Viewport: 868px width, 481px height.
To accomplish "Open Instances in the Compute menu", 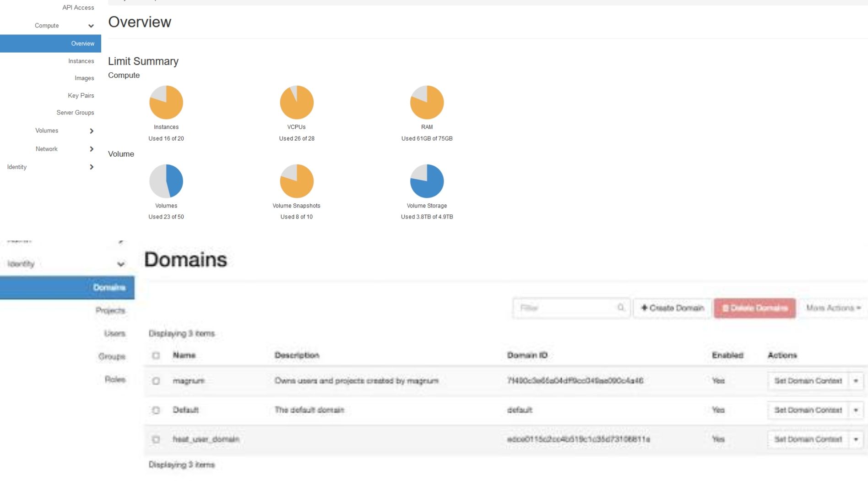I will coord(81,61).
